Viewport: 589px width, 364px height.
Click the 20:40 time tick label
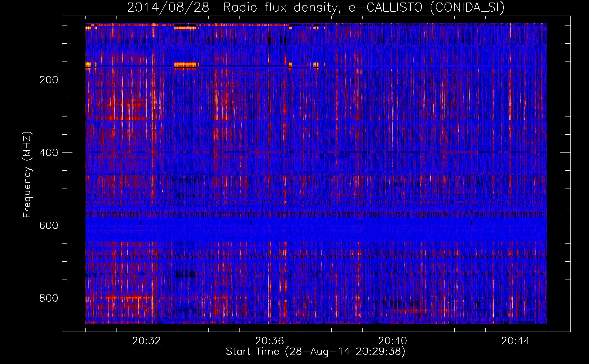point(393,341)
